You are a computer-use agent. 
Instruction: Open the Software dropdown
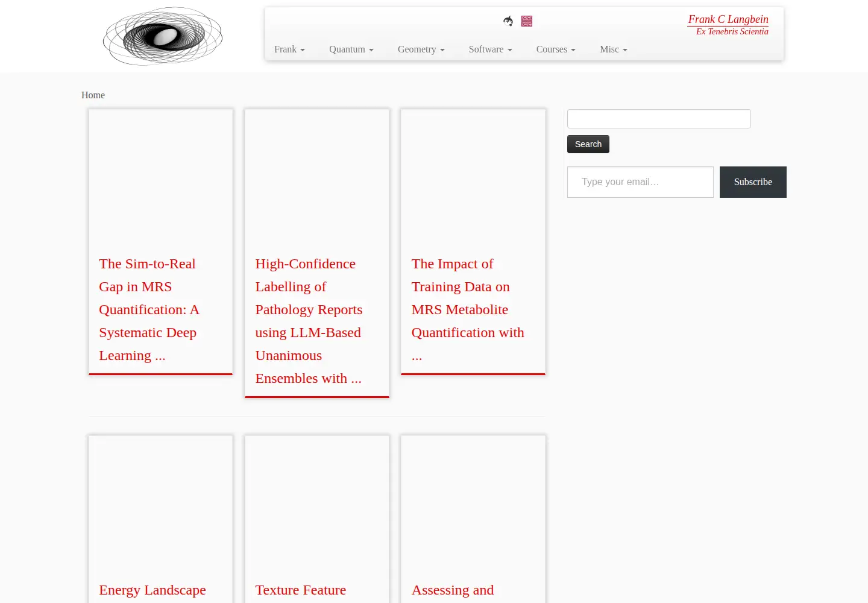tap(491, 49)
